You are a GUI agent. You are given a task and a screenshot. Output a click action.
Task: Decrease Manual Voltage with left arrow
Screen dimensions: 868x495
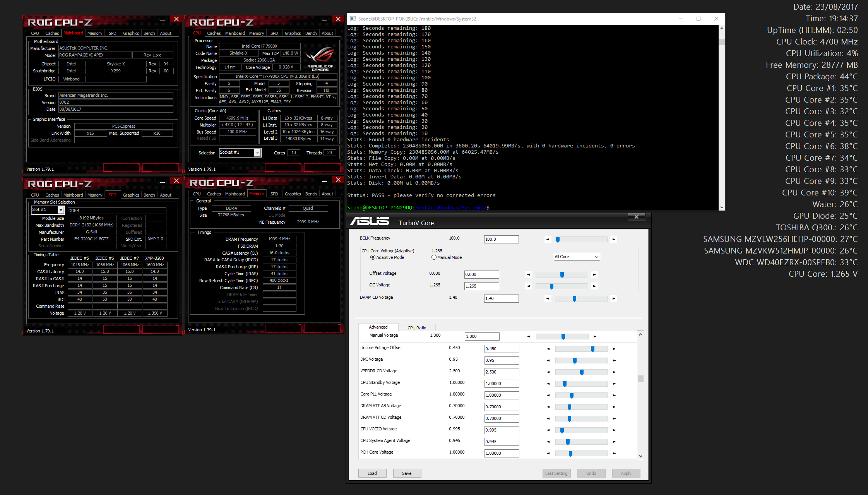tap(529, 336)
